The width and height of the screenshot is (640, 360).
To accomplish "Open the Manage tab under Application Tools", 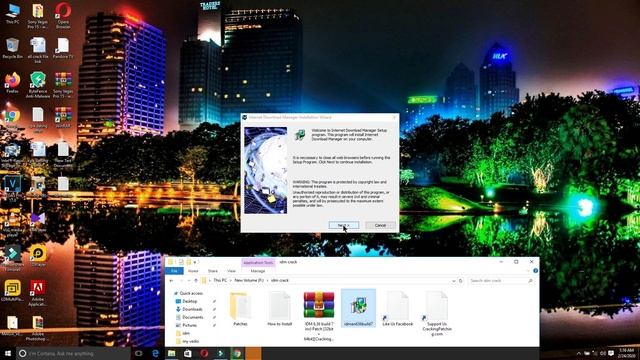I will coord(258,271).
